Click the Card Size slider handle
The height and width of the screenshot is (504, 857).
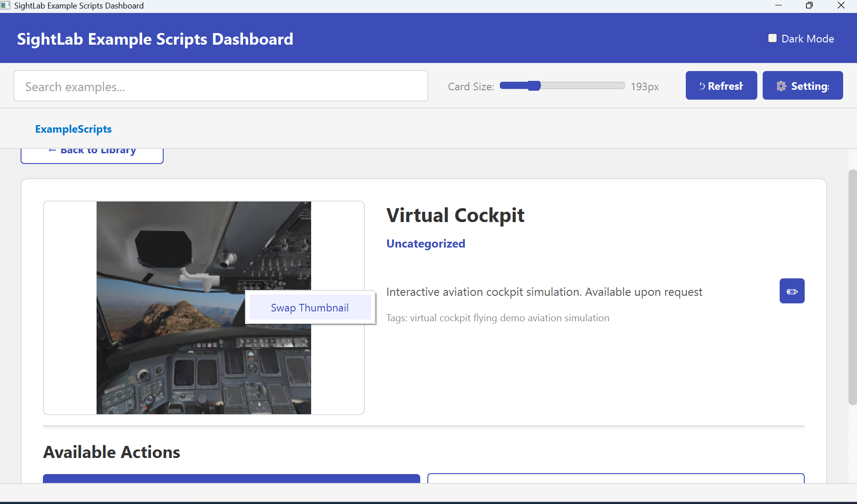[x=534, y=86]
